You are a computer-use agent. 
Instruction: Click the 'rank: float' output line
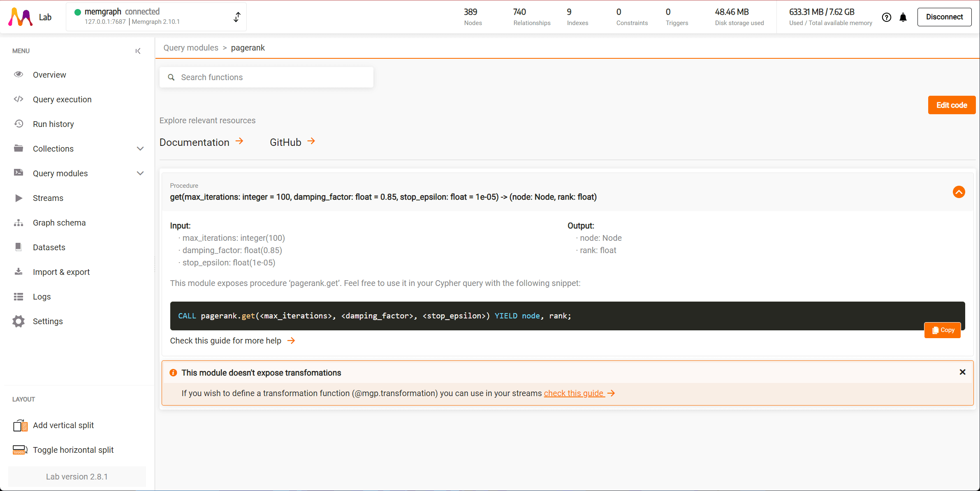pyautogui.click(x=598, y=250)
